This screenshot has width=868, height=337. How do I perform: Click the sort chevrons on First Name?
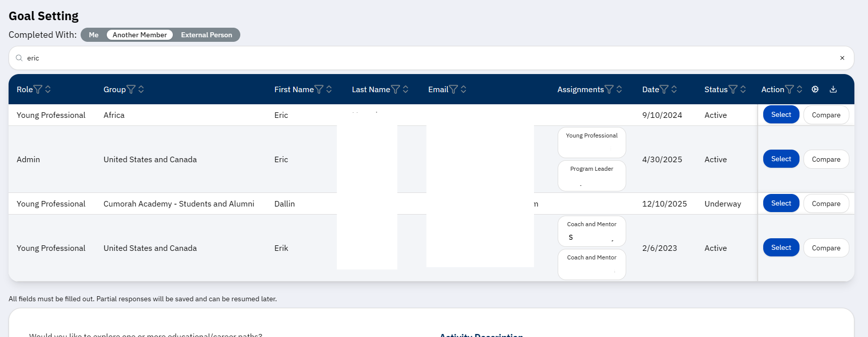click(x=329, y=89)
